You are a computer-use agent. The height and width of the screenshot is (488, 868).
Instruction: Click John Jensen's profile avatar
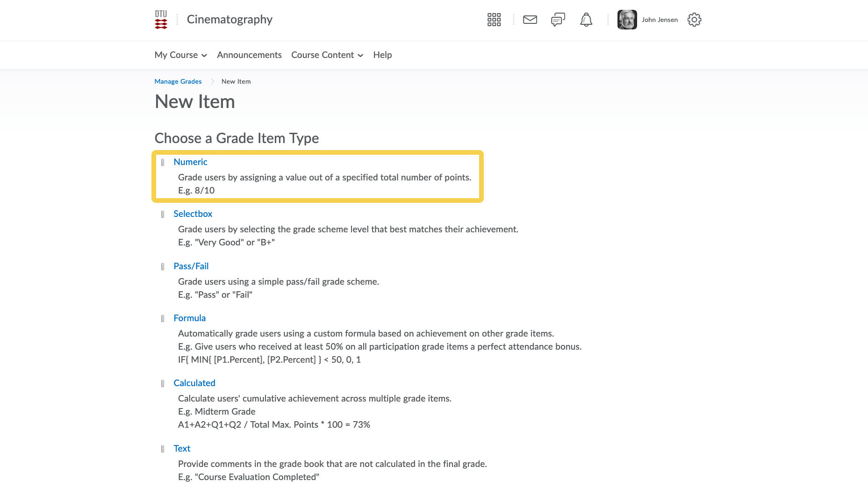(x=627, y=20)
